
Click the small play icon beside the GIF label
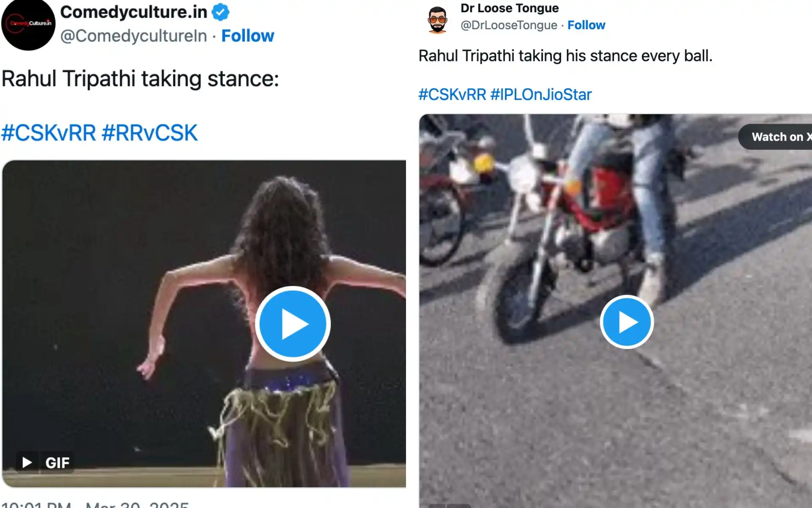(27, 462)
